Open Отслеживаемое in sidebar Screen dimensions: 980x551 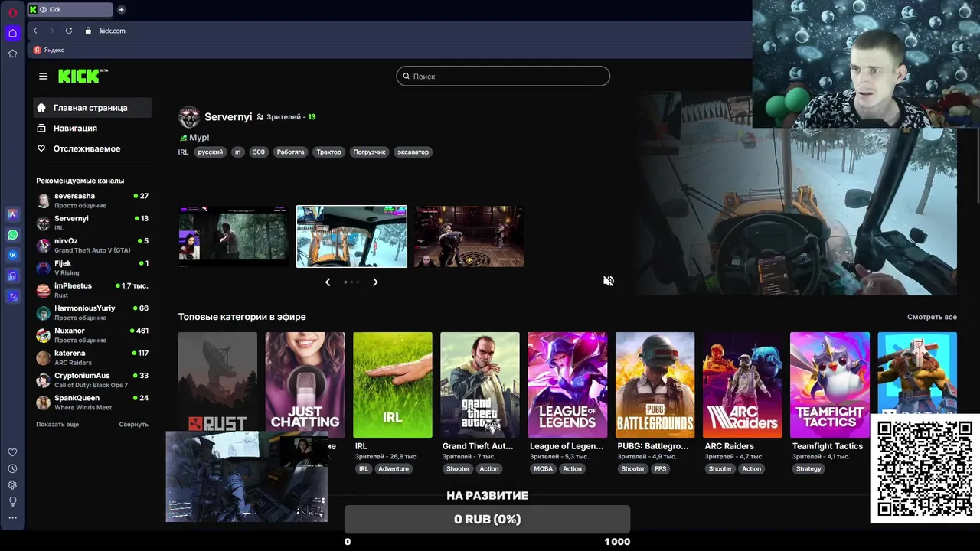click(92, 148)
